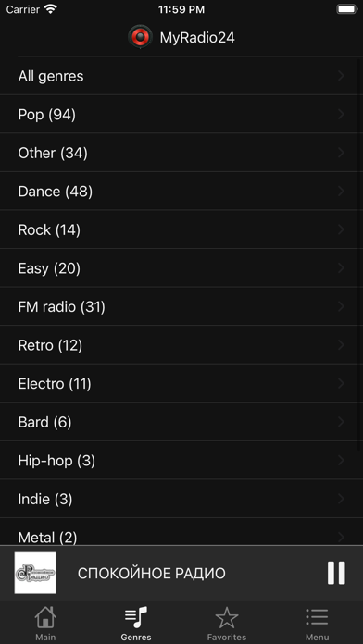Select the Genres music note icon
This screenshot has height=644, width=363.
136,617
